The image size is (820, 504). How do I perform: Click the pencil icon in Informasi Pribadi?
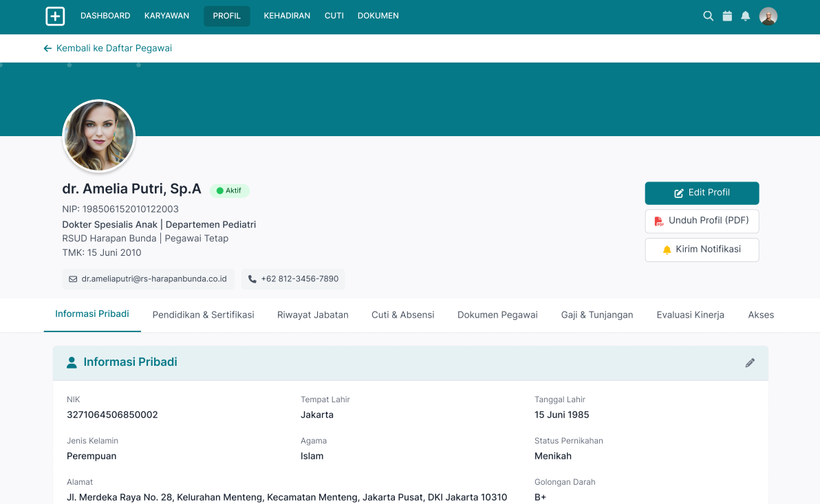coord(750,362)
